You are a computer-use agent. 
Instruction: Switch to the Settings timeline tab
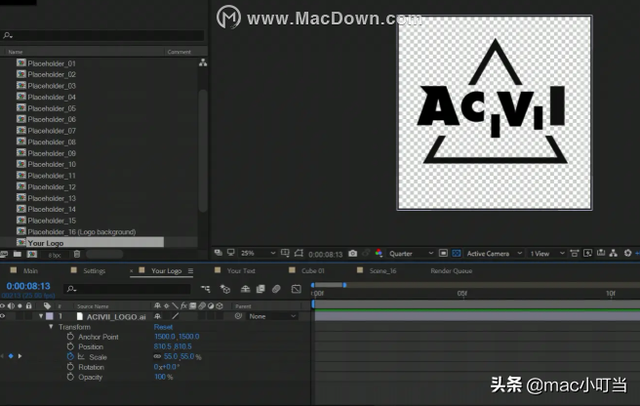click(x=94, y=271)
